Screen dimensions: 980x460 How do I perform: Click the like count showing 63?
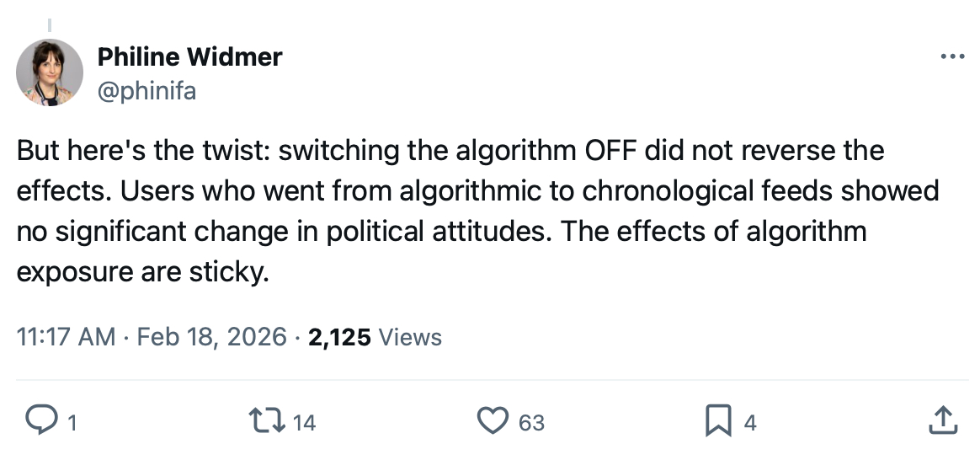point(531,423)
